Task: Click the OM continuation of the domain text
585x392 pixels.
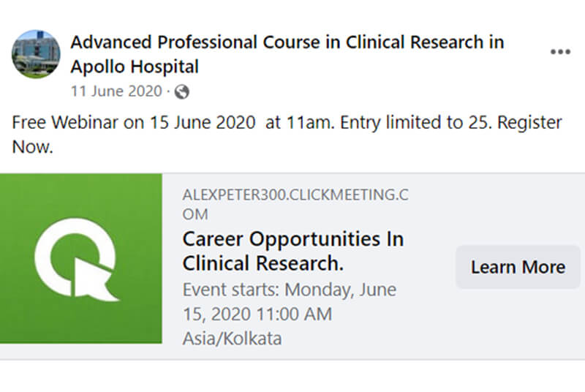Action: point(195,214)
